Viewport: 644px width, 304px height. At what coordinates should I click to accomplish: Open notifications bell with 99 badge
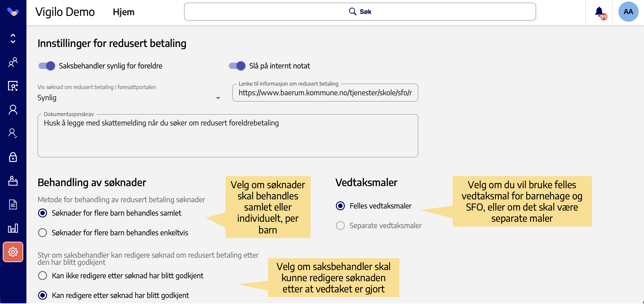click(601, 13)
